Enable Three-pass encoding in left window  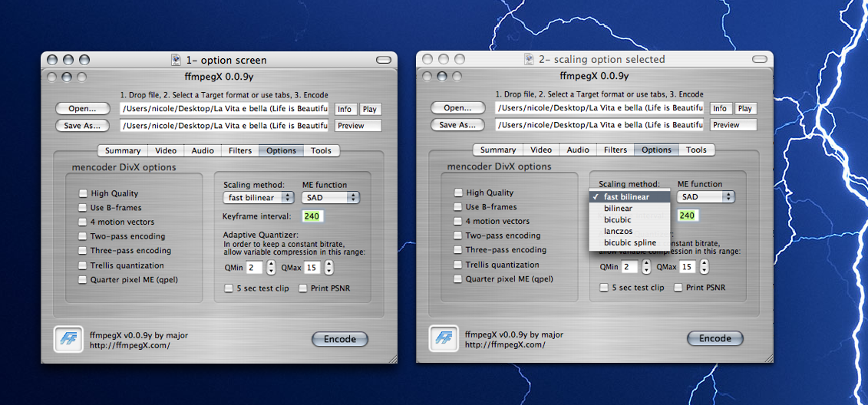point(83,251)
